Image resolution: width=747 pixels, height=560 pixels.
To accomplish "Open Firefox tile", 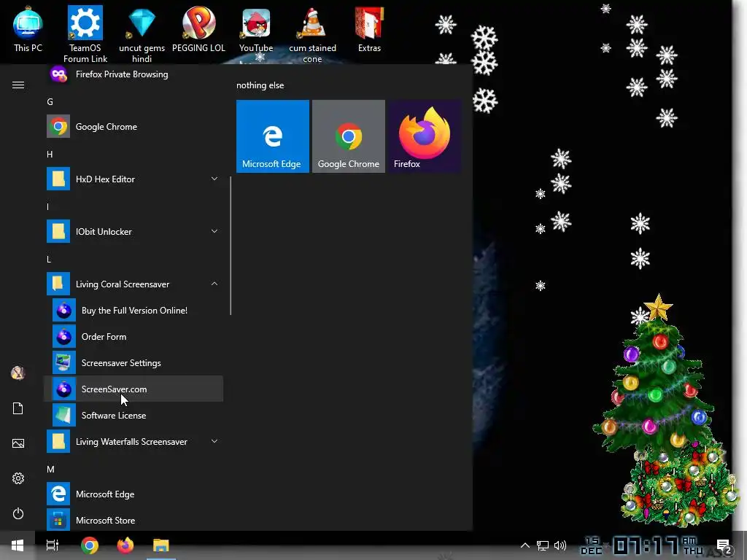I will point(424,136).
